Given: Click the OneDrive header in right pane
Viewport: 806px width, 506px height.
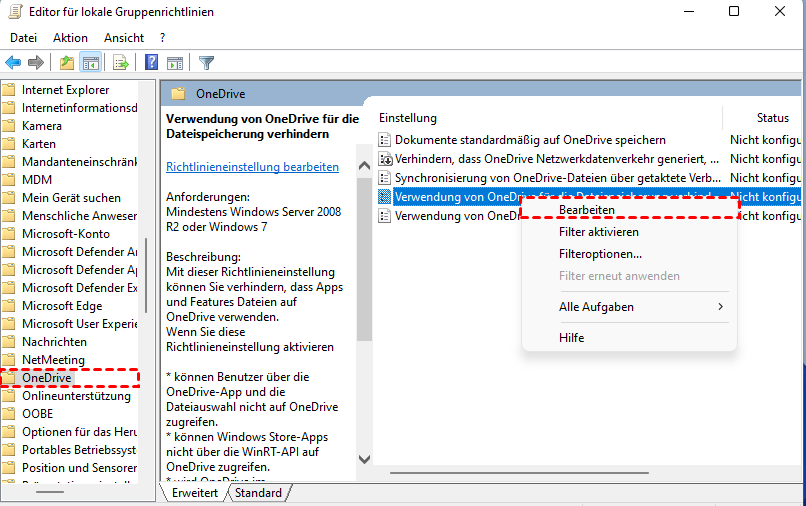Looking at the screenshot, I should coord(221,94).
